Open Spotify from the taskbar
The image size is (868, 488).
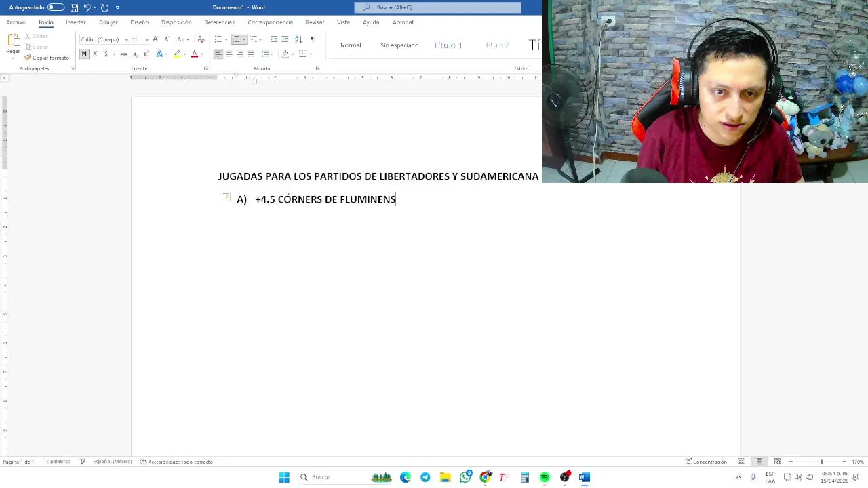545,477
